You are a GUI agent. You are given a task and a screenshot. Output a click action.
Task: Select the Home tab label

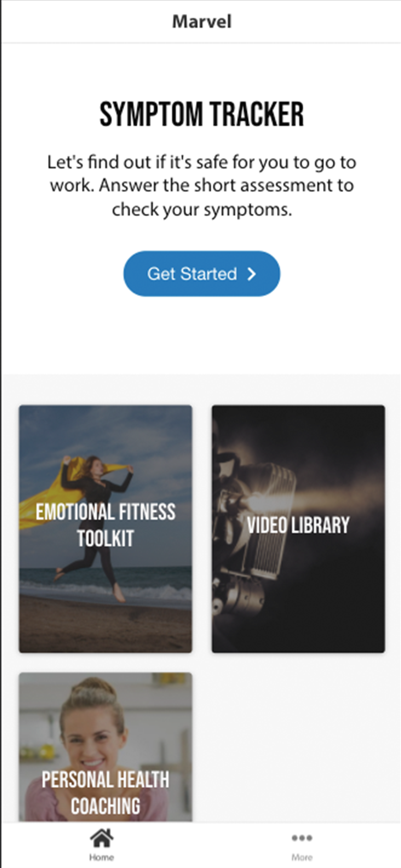101,857
